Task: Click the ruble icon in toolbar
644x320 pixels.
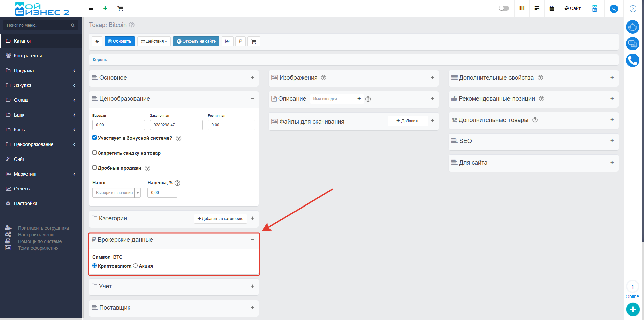Action: [240, 41]
